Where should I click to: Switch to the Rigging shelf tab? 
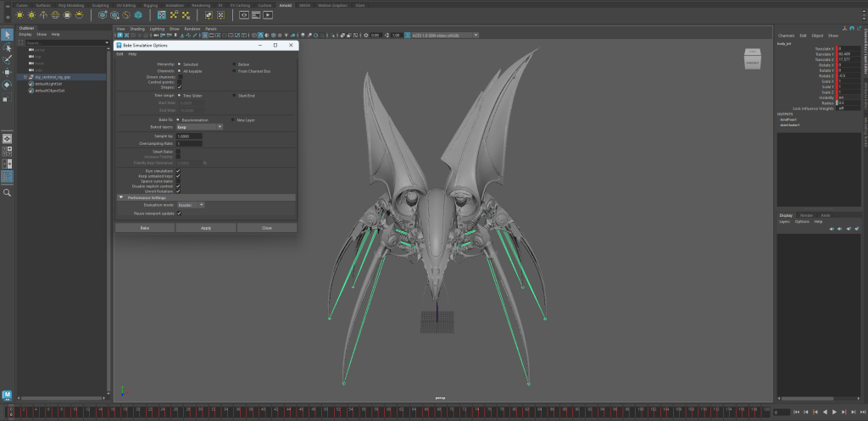pos(151,4)
